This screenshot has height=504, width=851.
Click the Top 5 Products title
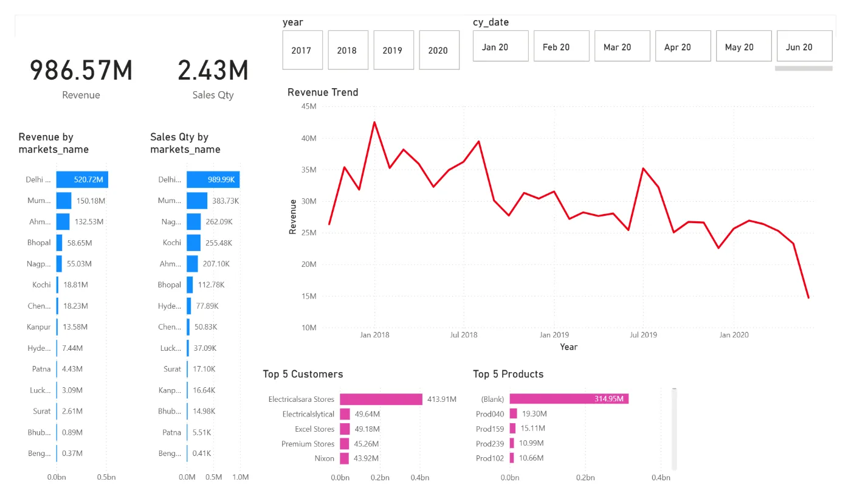508,375
